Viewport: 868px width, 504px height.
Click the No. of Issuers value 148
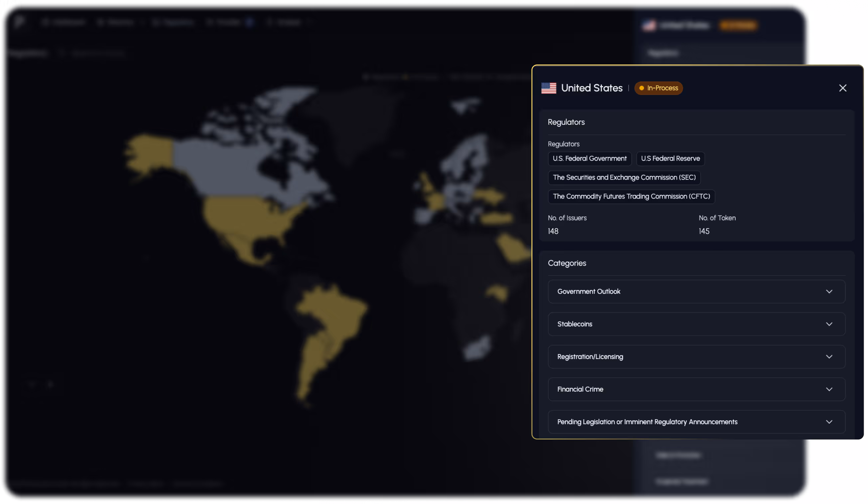pos(553,231)
